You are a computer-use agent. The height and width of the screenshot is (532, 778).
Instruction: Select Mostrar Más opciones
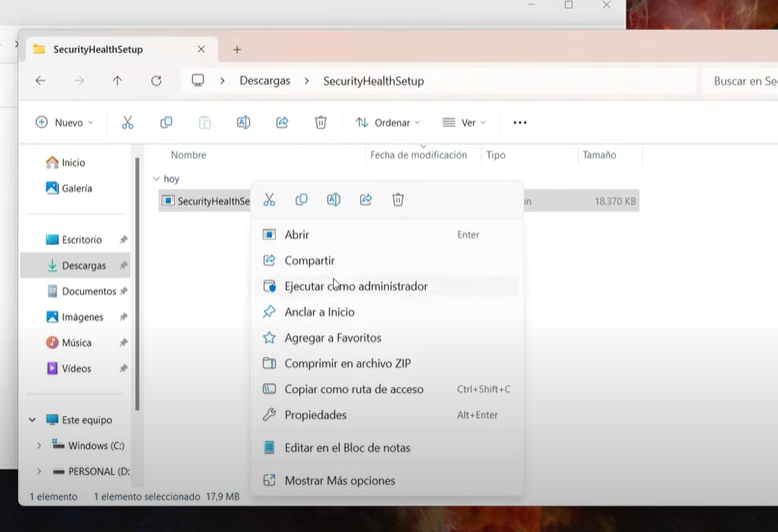tap(387, 480)
